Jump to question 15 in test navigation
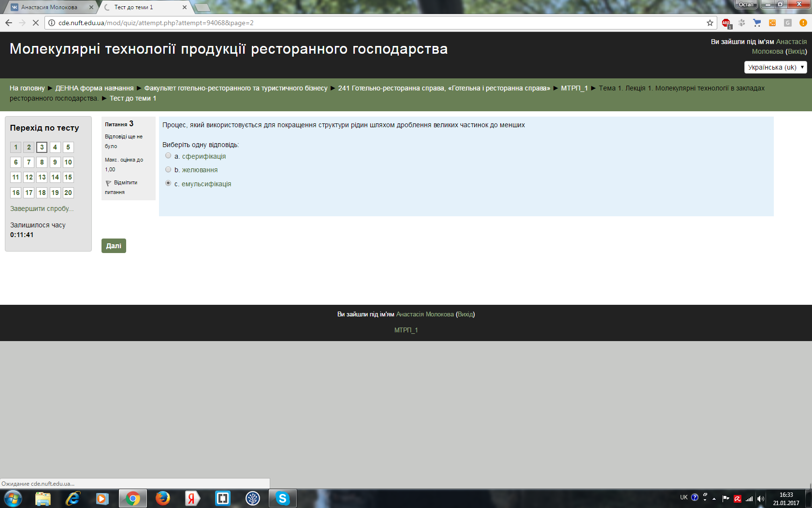812x508 pixels. 68,177
